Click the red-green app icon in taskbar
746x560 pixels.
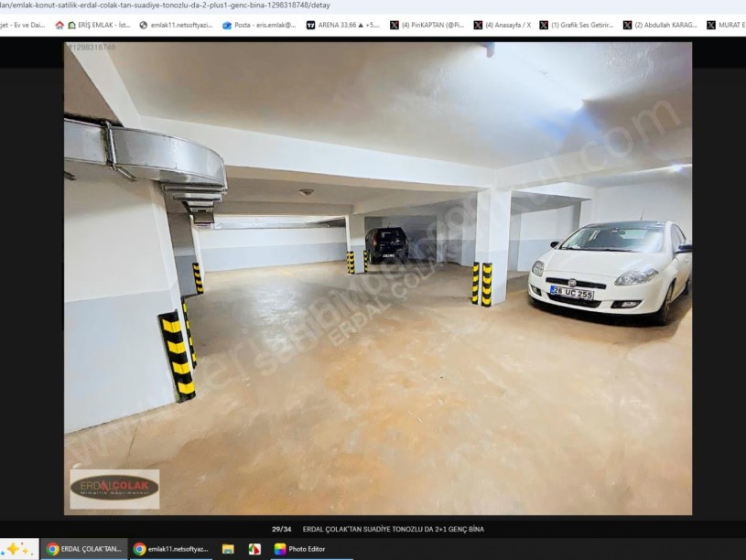tap(254, 549)
